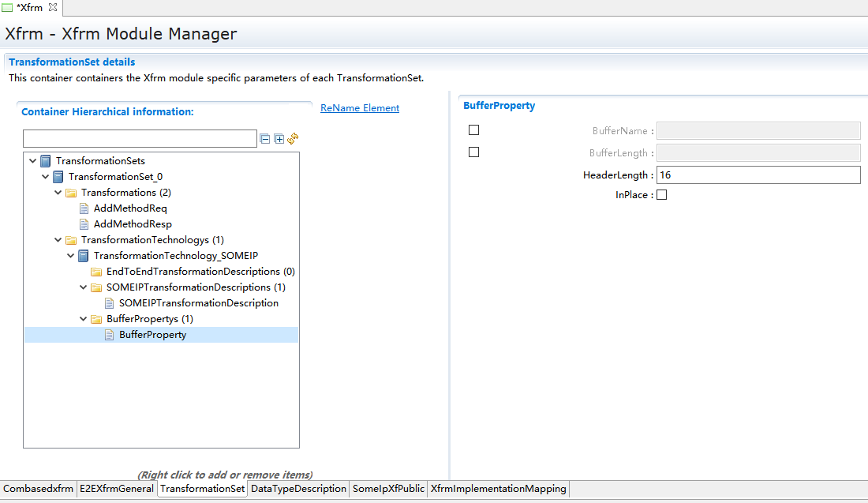Click the SOMEIPTransformationDescription document icon
The height and width of the screenshot is (503, 868).
[x=109, y=303]
